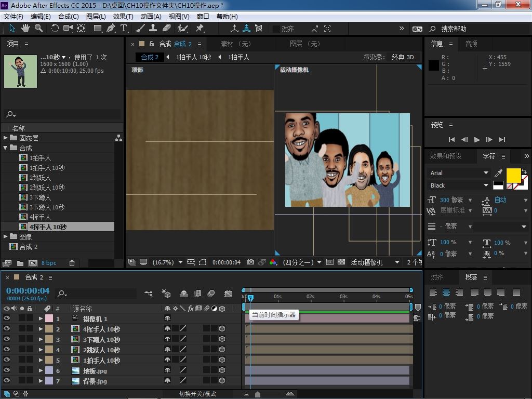Click the pink label color of layer 1
The image size is (532, 399).
click(49, 318)
